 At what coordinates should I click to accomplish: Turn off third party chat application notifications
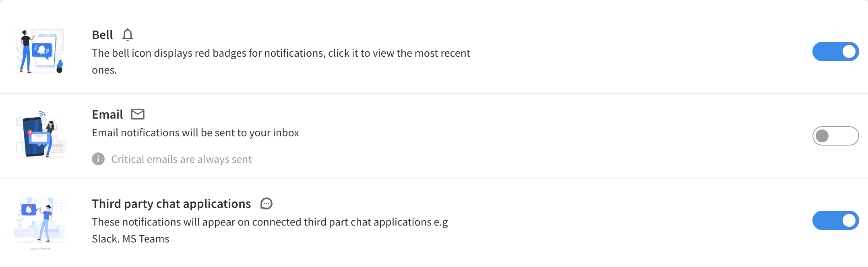tap(836, 220)
